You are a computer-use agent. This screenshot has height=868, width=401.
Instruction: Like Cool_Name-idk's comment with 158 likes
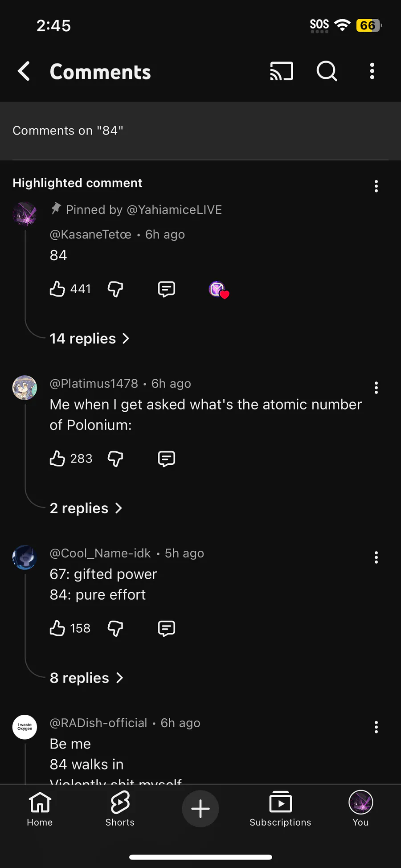pos(57,628)
